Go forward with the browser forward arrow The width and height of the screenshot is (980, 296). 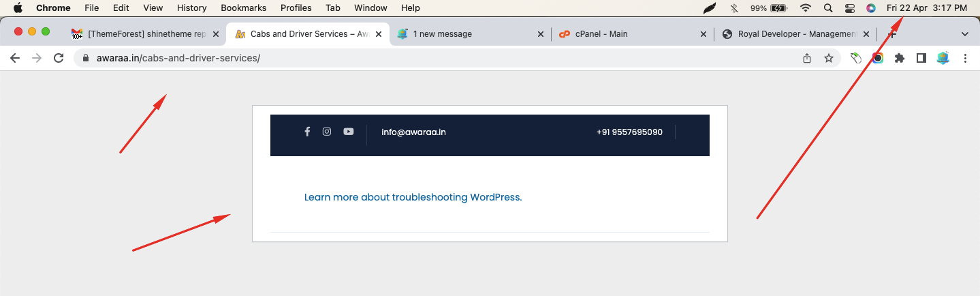(37, 58)
